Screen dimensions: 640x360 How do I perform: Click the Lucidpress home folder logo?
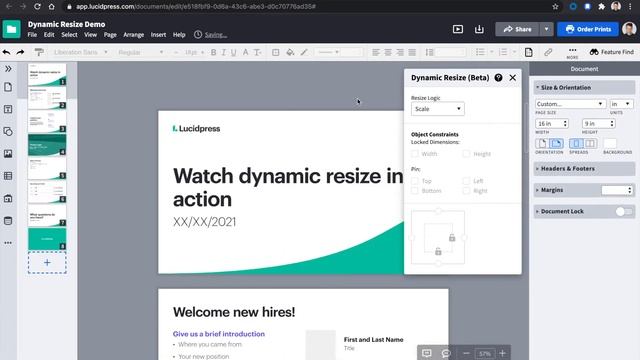tap(11, 29)
